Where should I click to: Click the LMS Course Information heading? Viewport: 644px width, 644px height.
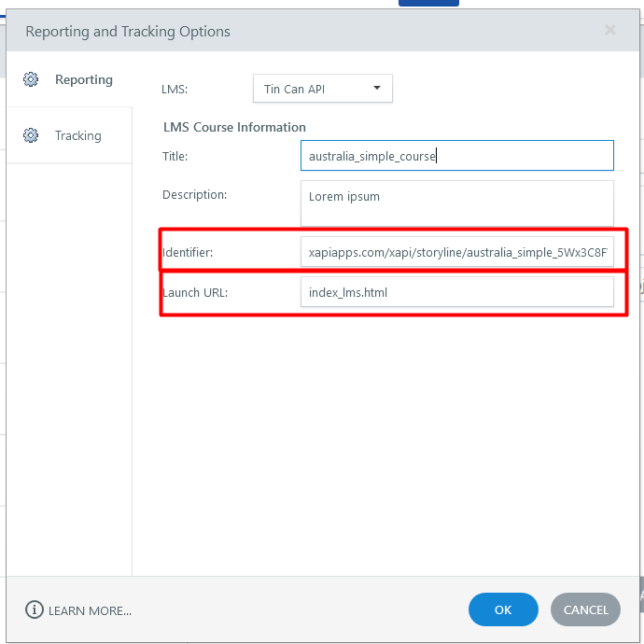pos(234,127)
